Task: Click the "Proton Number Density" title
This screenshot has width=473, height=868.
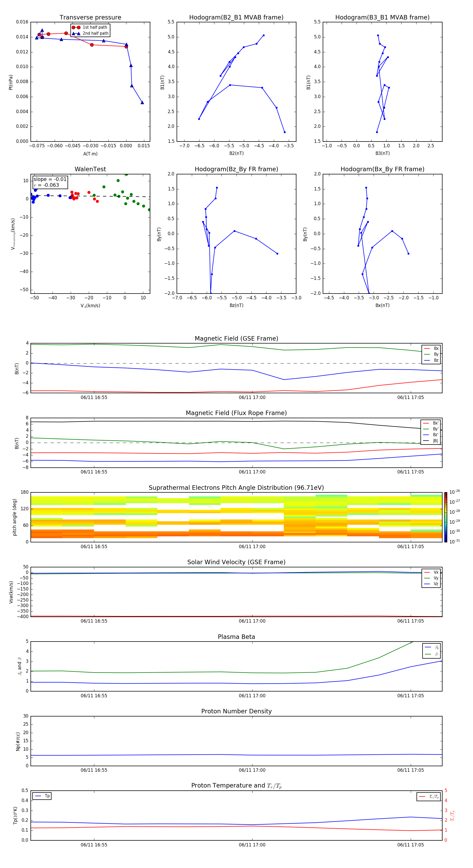Action: tap(236, 711)
